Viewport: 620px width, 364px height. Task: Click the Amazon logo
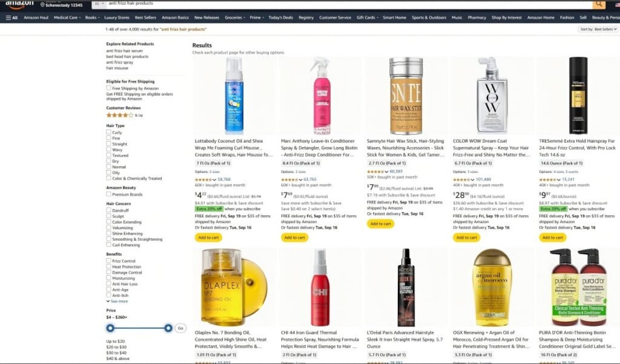pyautogui.click(x=20, y=4)
